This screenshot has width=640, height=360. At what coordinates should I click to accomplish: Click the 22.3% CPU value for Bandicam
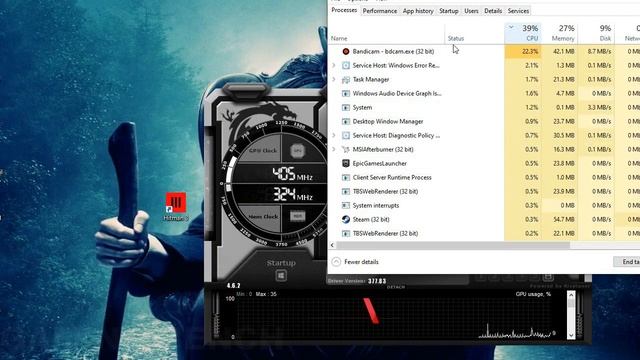pos(530,51)
